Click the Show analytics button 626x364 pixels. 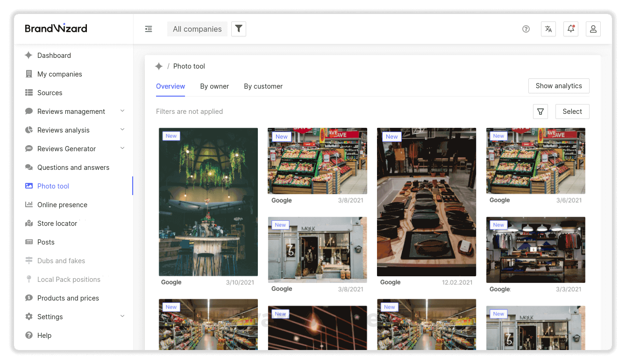559,85
